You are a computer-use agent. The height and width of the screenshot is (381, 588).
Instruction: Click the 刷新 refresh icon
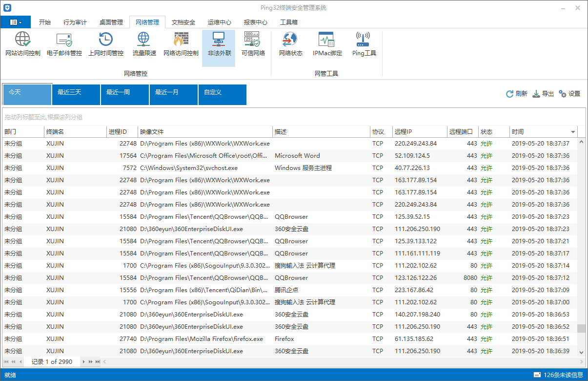tap(509, 94)
